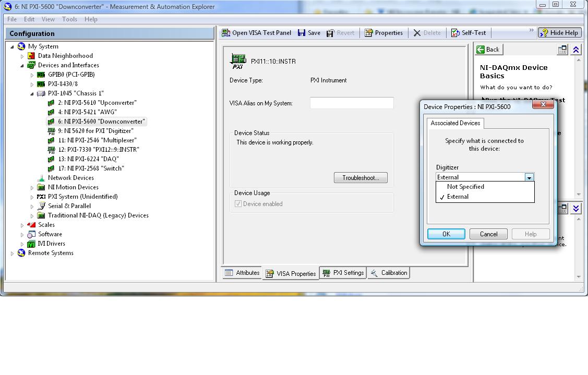Screen dimensions: 588x375
Task: Switch to the PXI Settings tab
Action: click(343, 273)
